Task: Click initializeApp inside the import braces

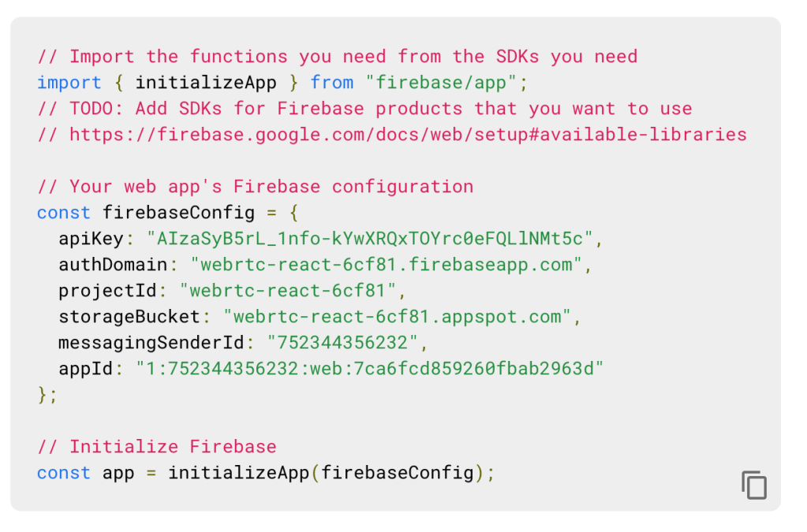Action: tap(206, 83)
